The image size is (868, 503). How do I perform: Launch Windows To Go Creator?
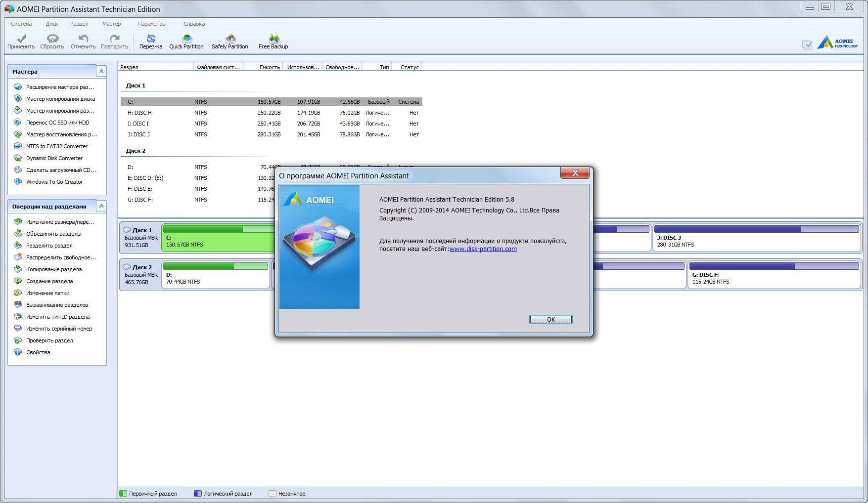pyautogui.click(x=48, y=182)
